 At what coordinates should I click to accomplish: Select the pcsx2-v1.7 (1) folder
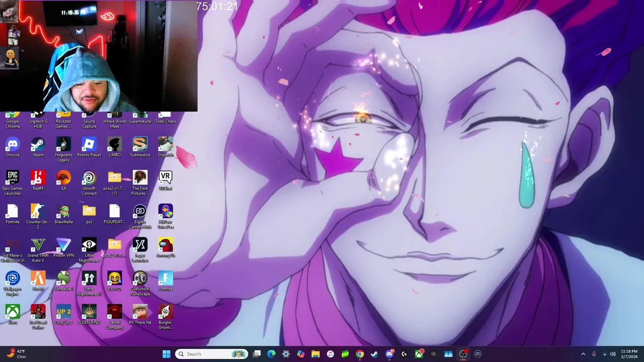115,183
